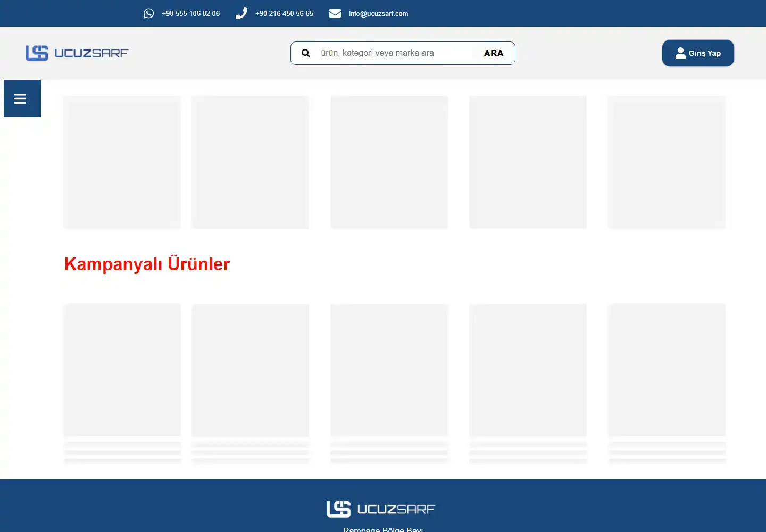Image resolution: width=766 pixels, height=532 pixels.
Task: Click the magnifying glass search icon
Action: (306, 53)
